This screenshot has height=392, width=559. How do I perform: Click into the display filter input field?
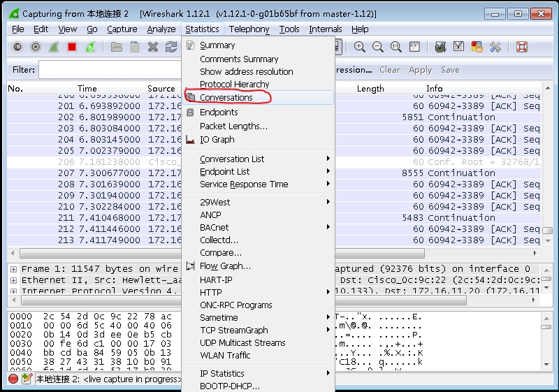click(110, 69)
